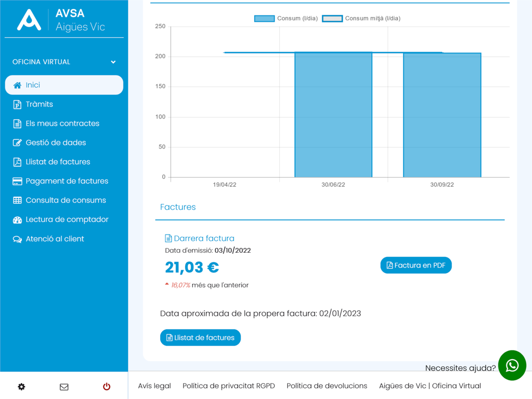
Task: Toggle the Consum mitjà (l/dia) legend swatch
Action: pyautogui.click(x=332, y=19)
